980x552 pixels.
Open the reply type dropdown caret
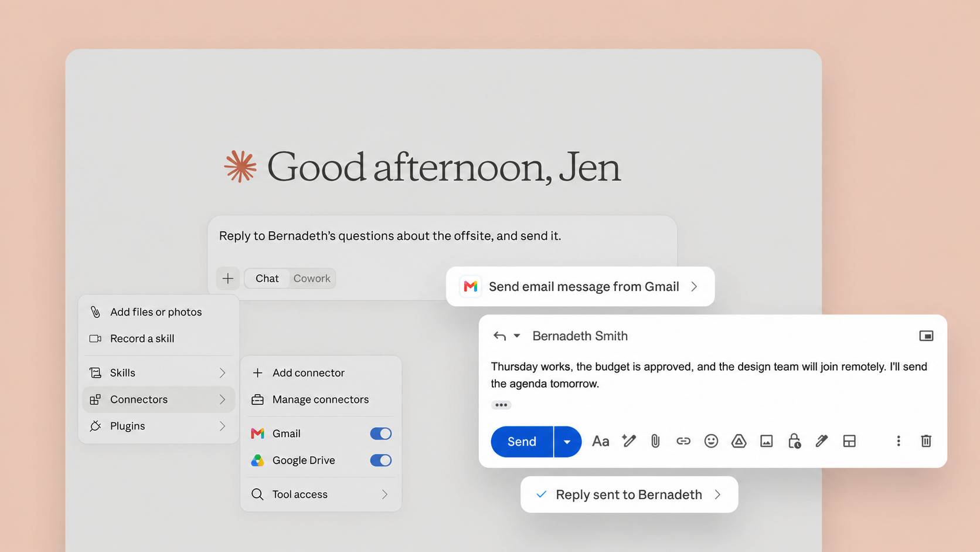click(x=517, y=336)
